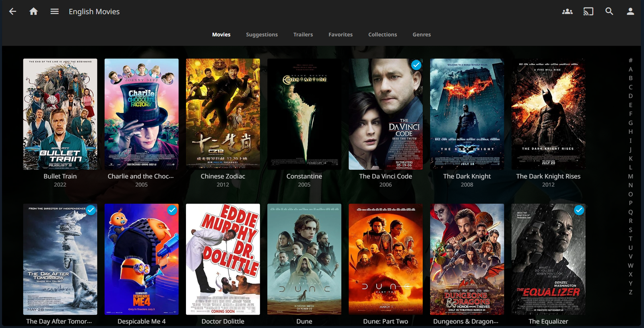The width and height of the screenshot is (644, 328).
Task: Click the Dune: Part Two title link
Action: [386, 321]
